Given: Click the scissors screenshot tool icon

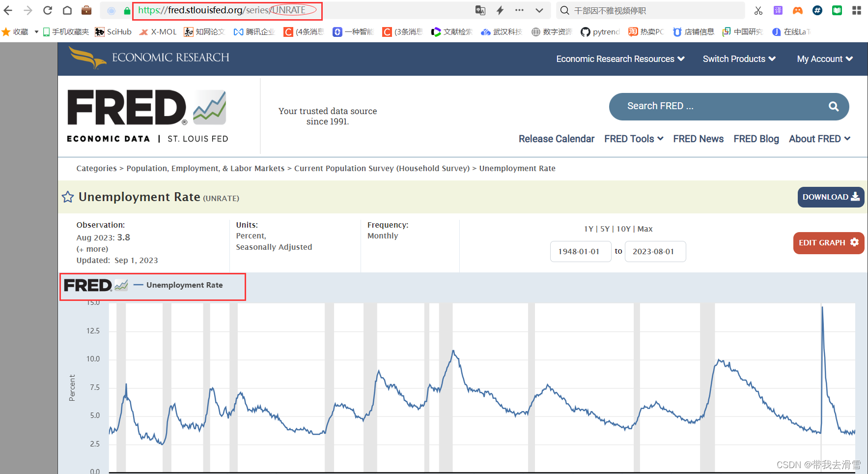Looking at the screenshot, I should [758, 10].
